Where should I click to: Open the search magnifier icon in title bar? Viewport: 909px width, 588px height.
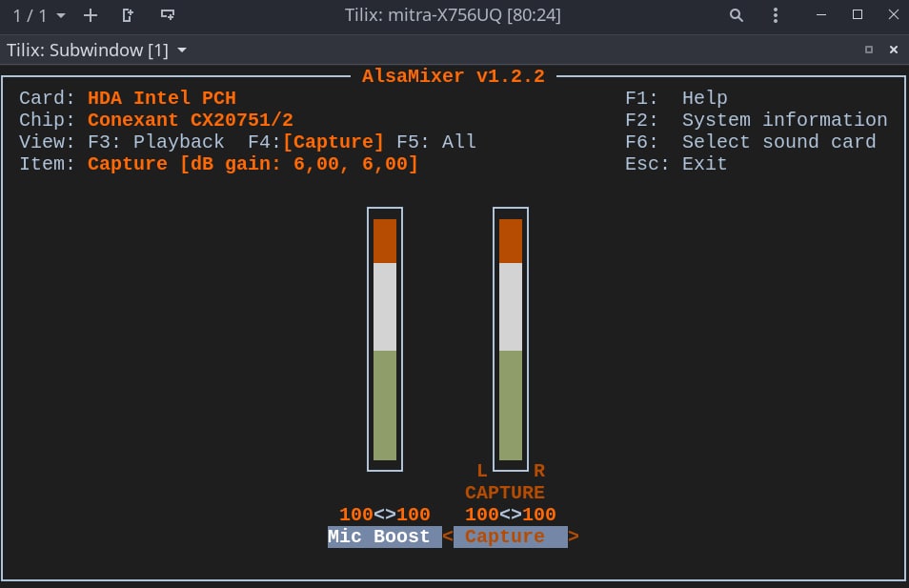737,15
